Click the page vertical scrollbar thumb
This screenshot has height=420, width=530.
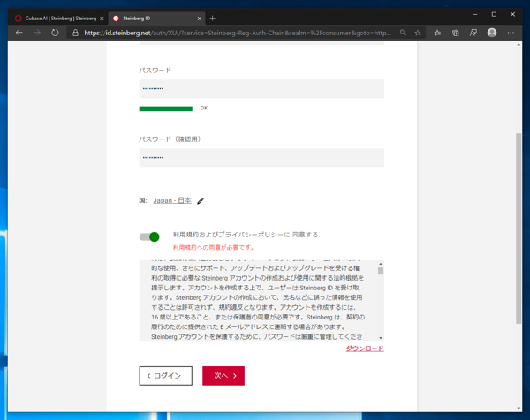click(x=519, y=229)
